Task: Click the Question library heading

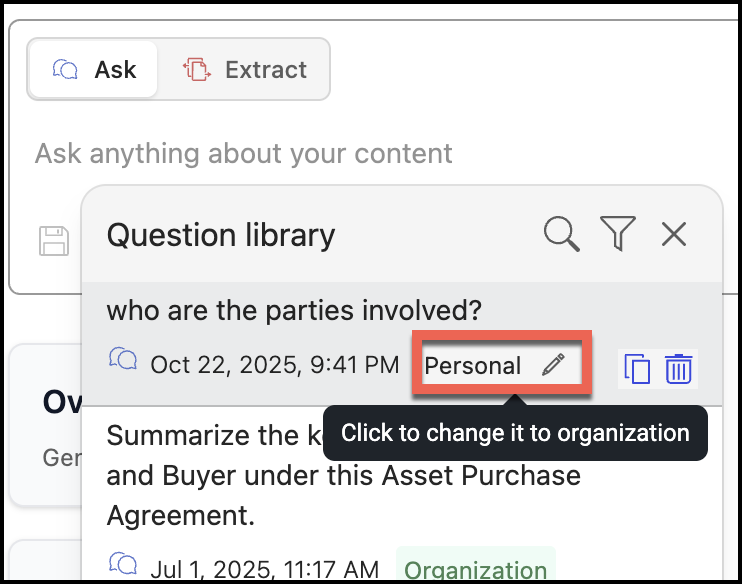Action: pyautogui.click(x=221, y=235)
